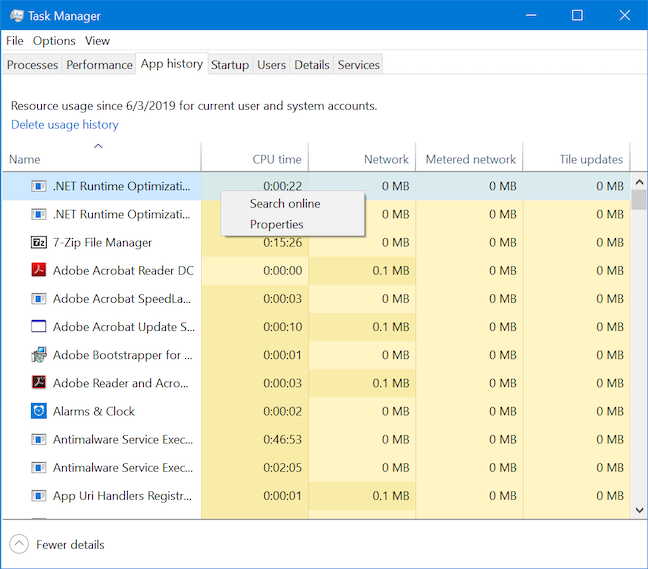648x569 pixels.
Task: Select the Adobe Bootstrapper for... name
Action: (x=123, y=355)
